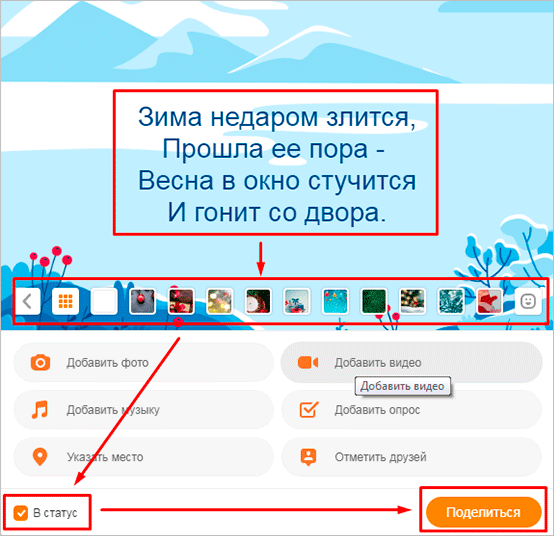Click the poll checkmark icon
The image size is (554, 536).
pyautogui.click(x=309, y=410)
